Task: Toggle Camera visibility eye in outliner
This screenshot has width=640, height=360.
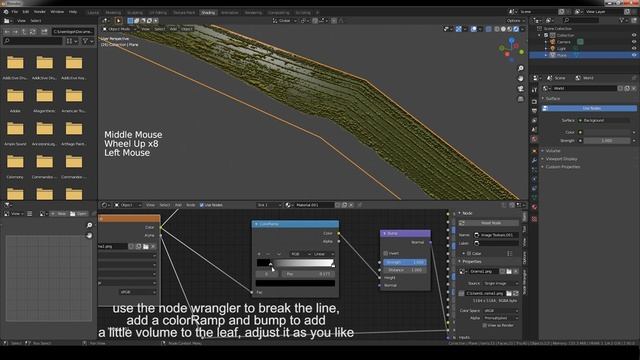Action: [x=634, y=42]
